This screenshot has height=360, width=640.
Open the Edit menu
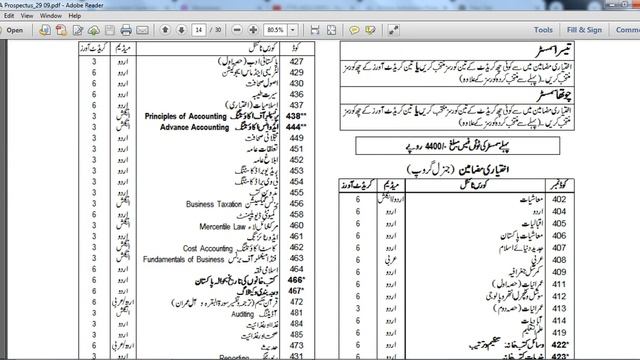click(x=9, y=16)
